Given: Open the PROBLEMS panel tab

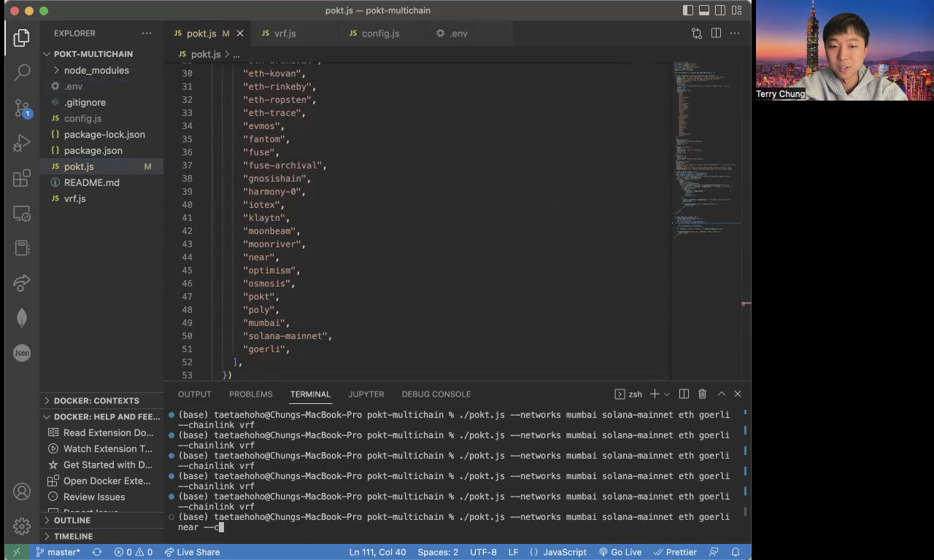Looking at the screenshot, I should [251, 394].
